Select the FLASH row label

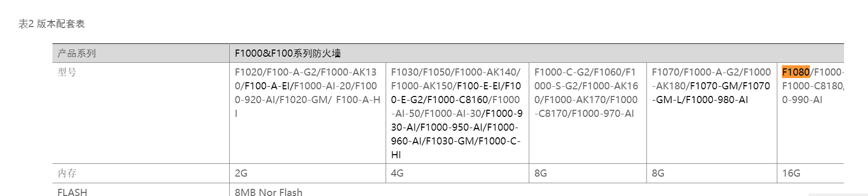click(72, 192)
